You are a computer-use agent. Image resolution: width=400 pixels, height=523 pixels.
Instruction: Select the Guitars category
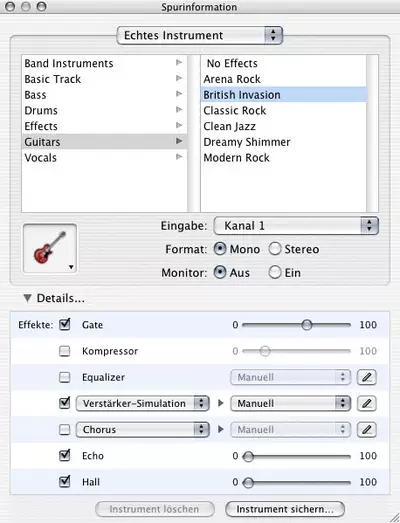tap(104, 142)
